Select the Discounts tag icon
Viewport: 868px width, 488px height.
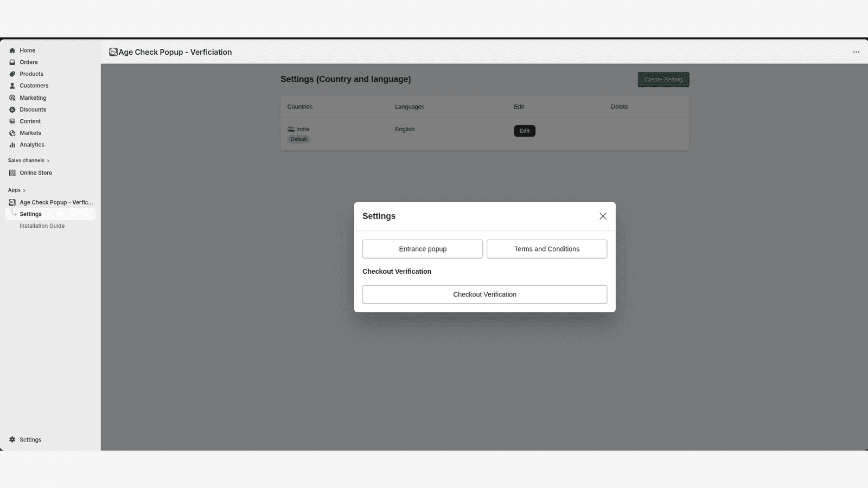(x=12, y=110)
